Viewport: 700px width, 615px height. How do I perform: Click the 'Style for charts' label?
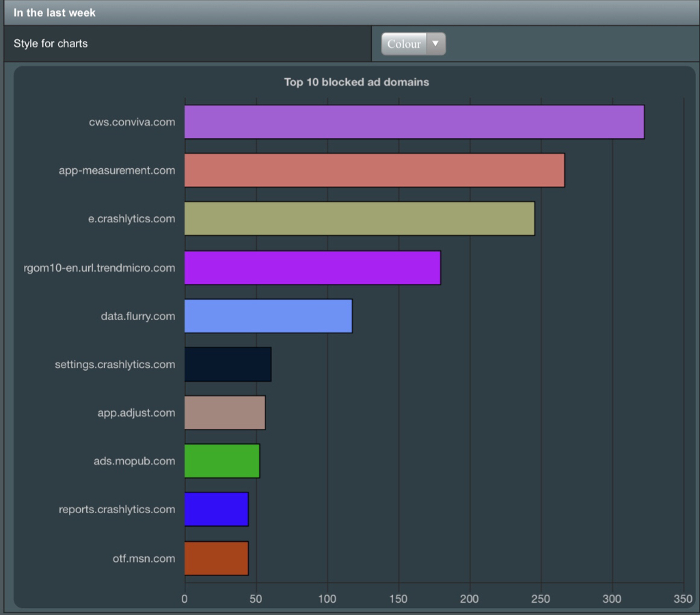pyautogui.click(x=51, y=43)
